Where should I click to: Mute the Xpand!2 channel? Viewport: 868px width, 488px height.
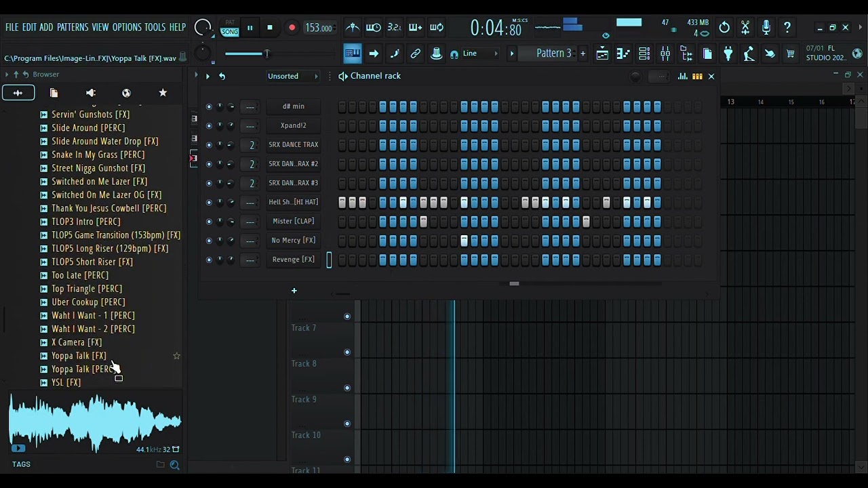[209, 125]
